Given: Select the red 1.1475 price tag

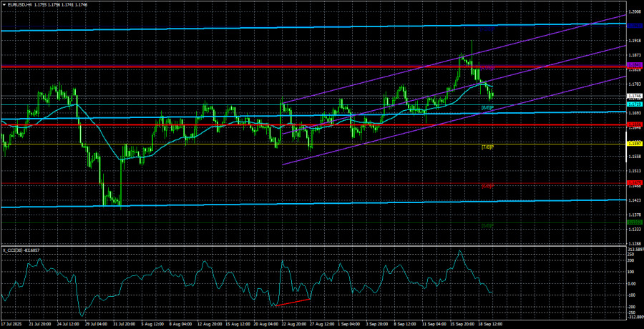Looking at the screenshot, I should click(x=634, y=183).
